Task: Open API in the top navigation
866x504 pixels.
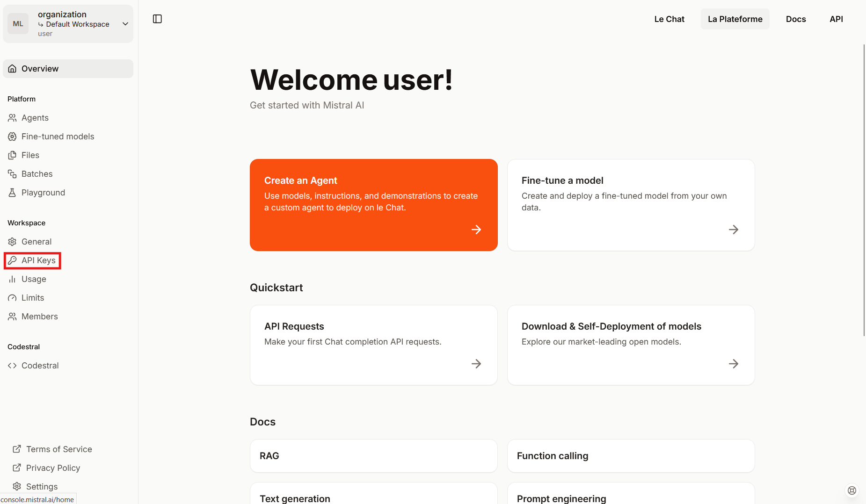Action: tap(836, 19)
